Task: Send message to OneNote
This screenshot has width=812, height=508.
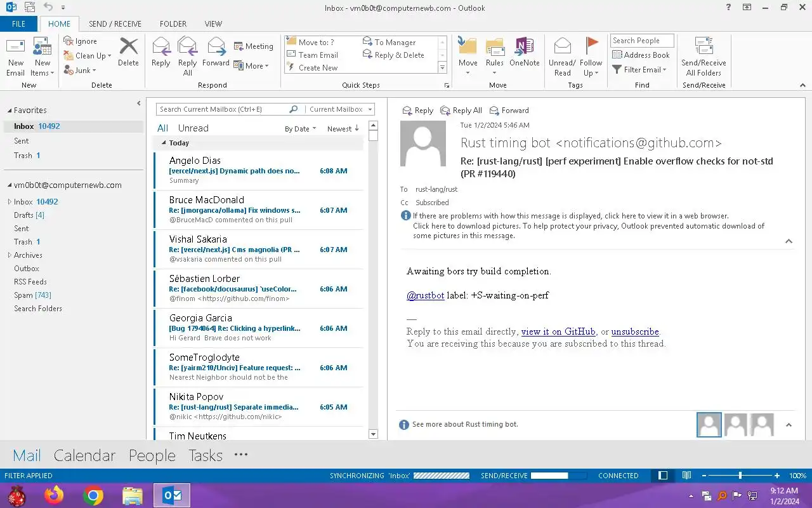Action: [525, 52]
